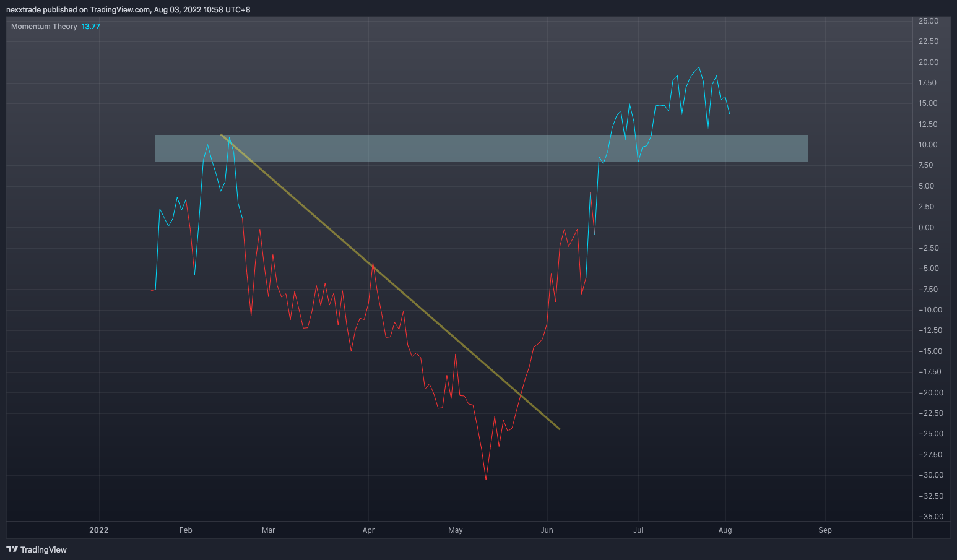Click the Jun label on time axis
Screen dimensions: 957x560
[547, 530]
